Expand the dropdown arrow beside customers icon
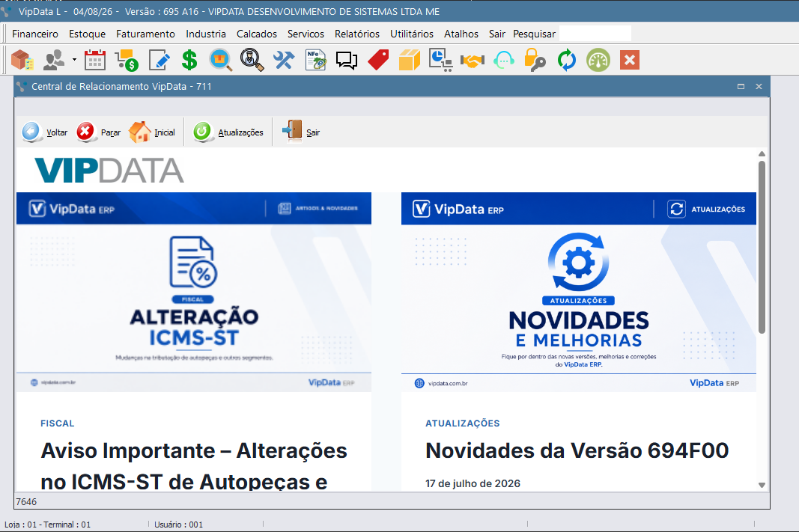799x532 pixels. coord(74,60)
